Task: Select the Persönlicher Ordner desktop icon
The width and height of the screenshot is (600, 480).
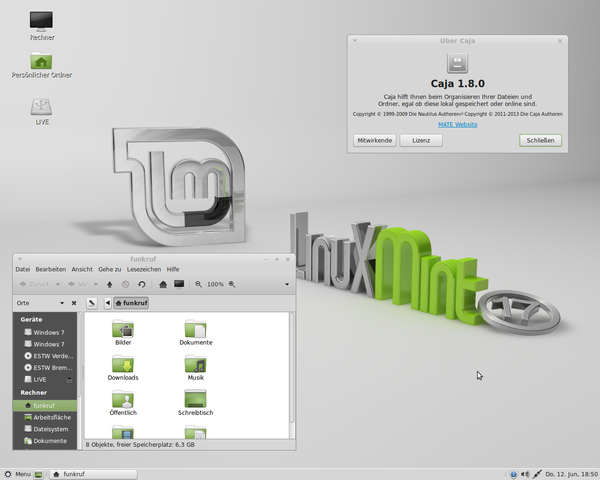Action: (x=42, y=65)
